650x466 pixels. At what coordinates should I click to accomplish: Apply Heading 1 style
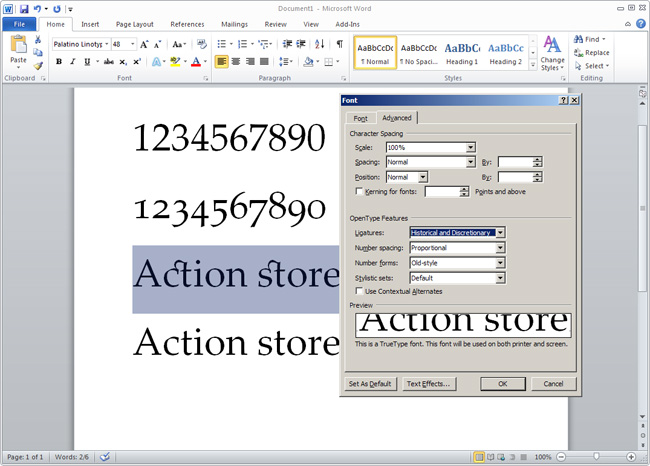[462, 53]
